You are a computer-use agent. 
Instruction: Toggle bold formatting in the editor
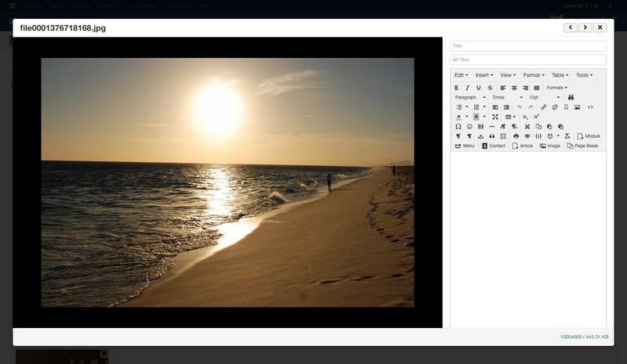tap(457, 88)
